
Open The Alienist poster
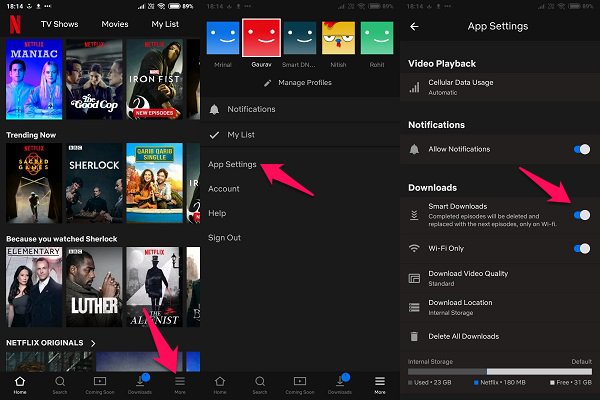click(155, 287)
